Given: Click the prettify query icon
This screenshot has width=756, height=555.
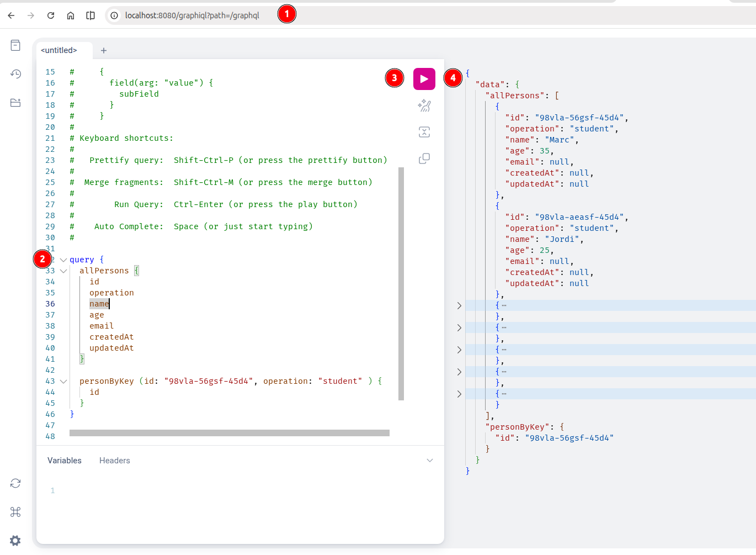Looking at the screenshot, I should pos(424,105).
